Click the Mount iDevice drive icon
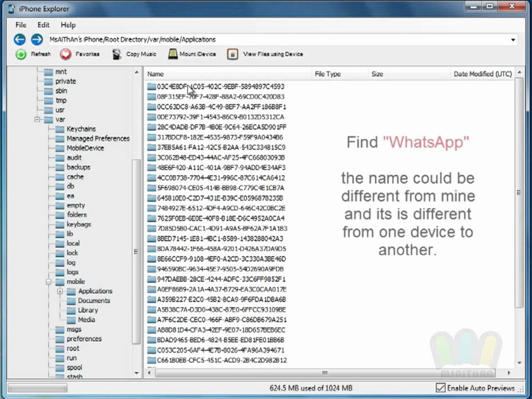The height and width of the screenshot is (399, 532). click(173, 54)
